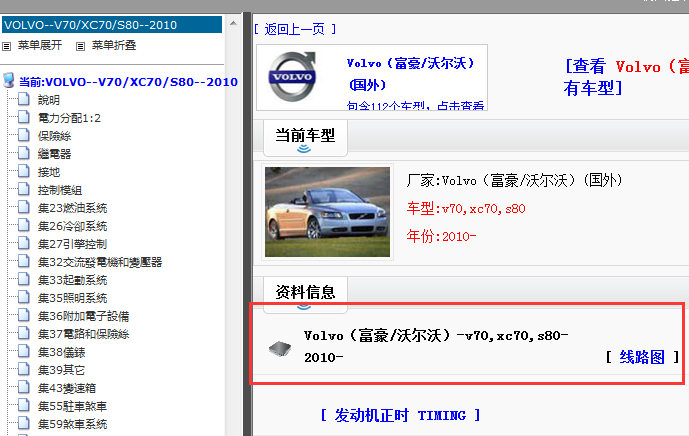Collapse the menu tree via 菜单折叠

pyautogui.click(x=114, y=45)
